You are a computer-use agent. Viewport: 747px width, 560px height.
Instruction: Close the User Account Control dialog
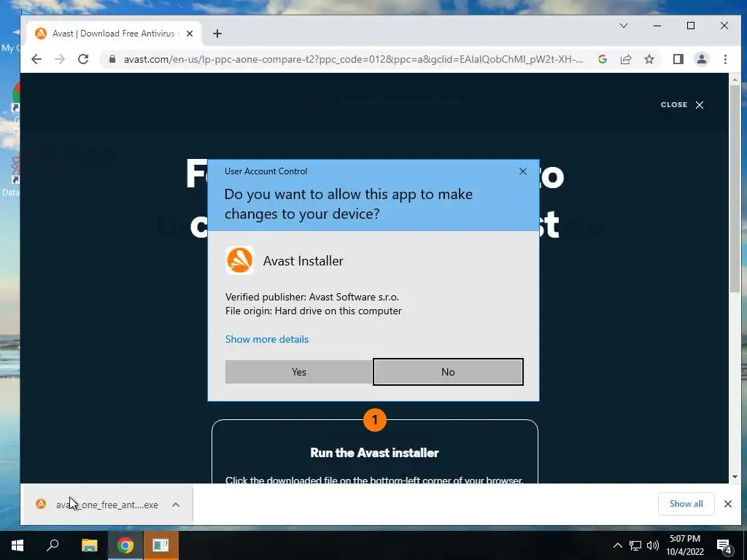[522, 171]
